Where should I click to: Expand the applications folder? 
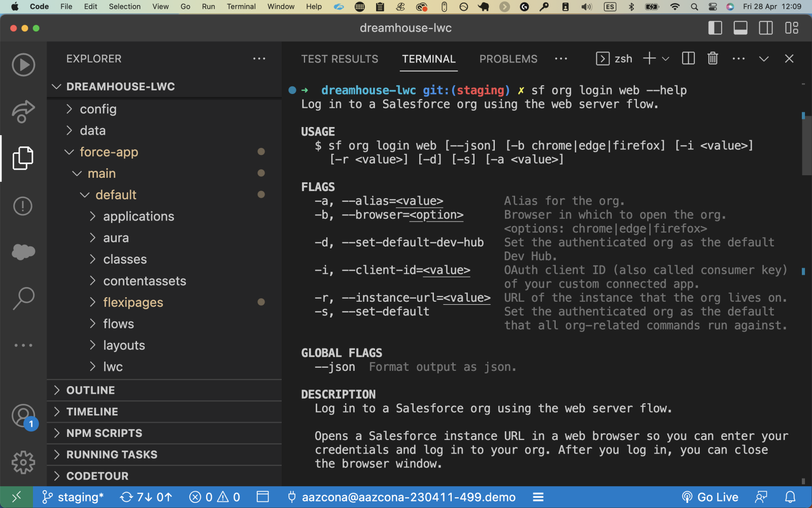pos(164,216)
